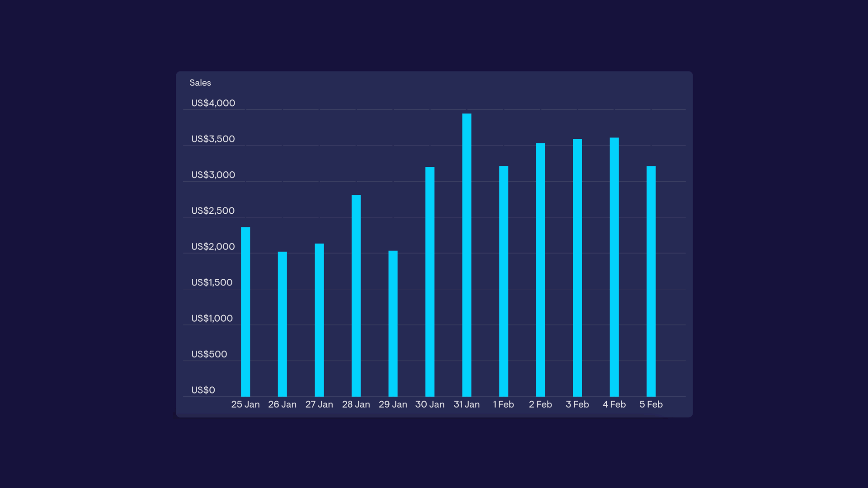Click the 30 Jan sales bar

click(430, 282)
